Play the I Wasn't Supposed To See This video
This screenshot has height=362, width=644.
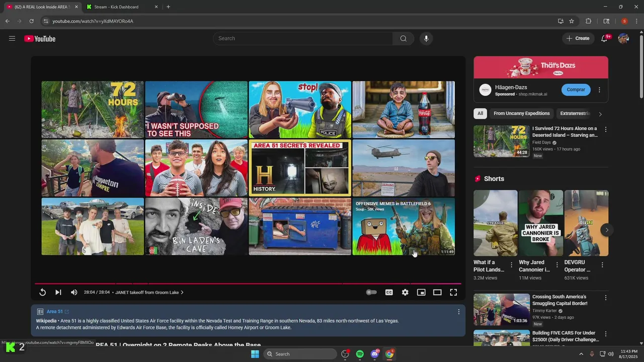(196, 110)
